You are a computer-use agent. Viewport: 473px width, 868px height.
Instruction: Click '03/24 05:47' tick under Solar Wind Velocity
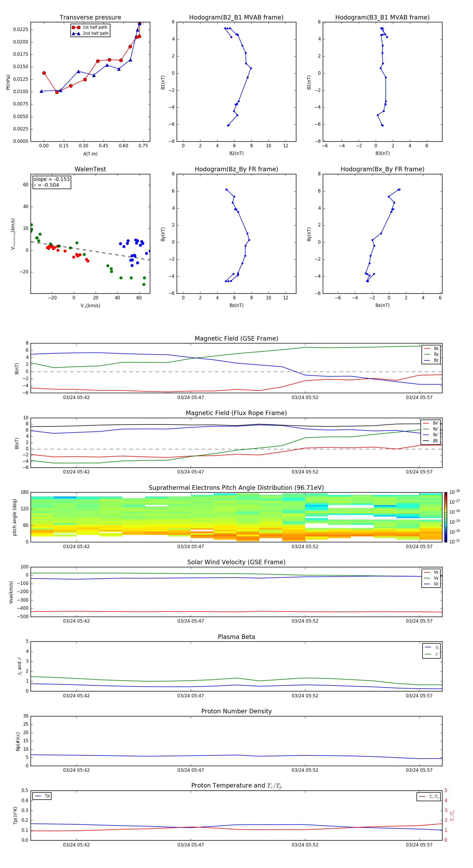(191, 621)
